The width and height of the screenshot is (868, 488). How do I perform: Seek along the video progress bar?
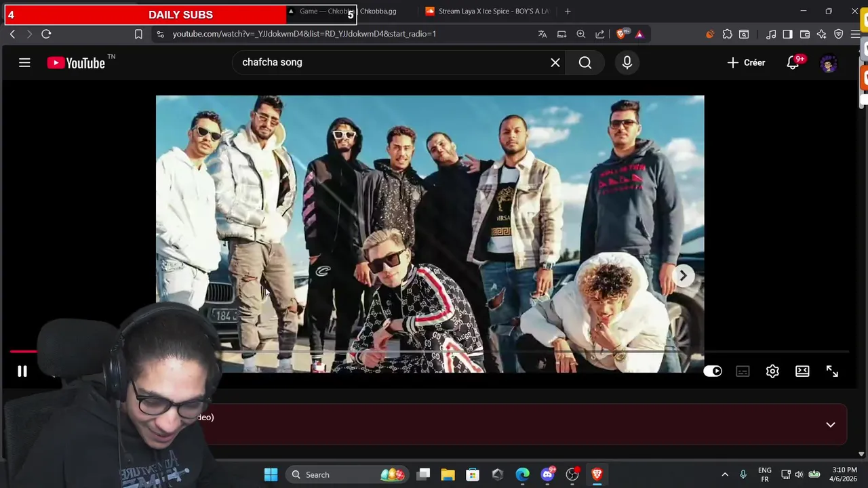[430, 352]
